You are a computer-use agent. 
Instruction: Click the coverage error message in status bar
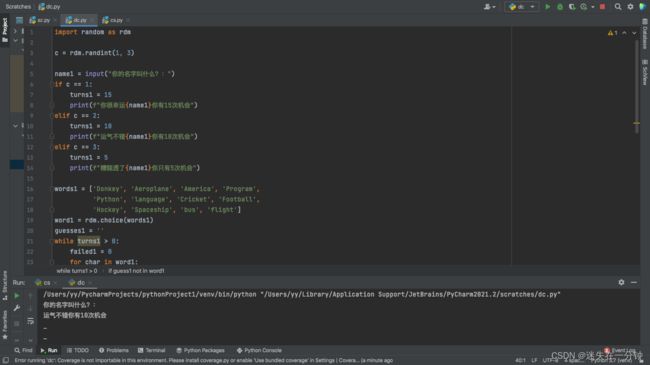pyautogui.click(x=203, y=360)
